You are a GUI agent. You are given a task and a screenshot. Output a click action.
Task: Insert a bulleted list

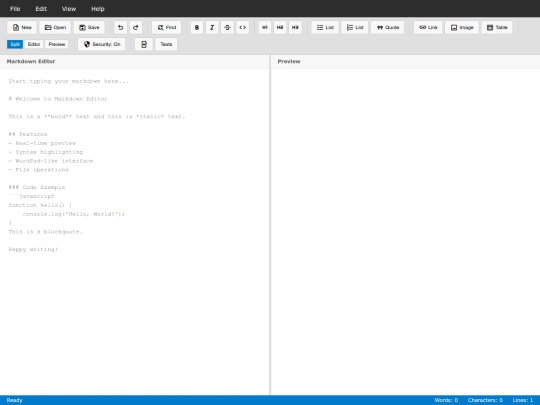pyautogui.click(x=325, y=28)
